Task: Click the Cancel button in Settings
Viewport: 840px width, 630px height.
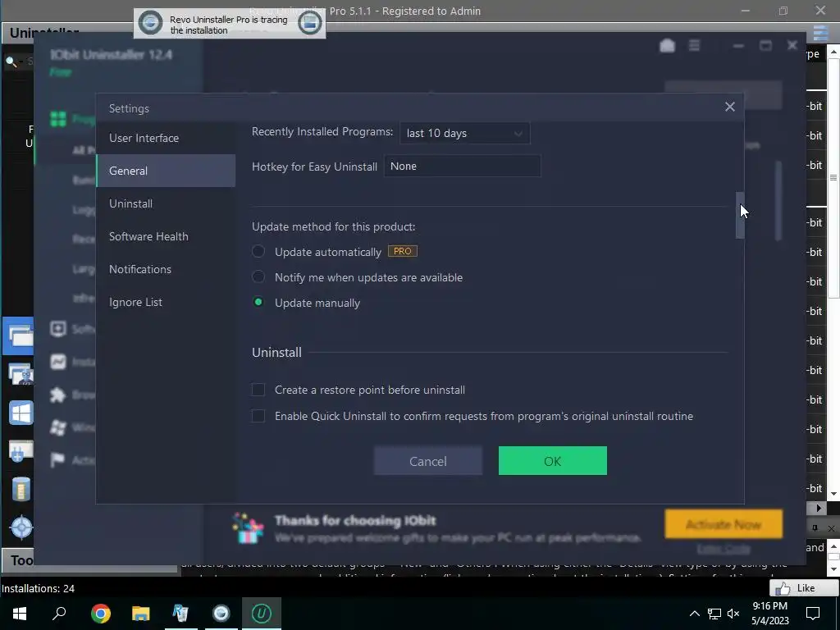Action: [x=428, y=461]
